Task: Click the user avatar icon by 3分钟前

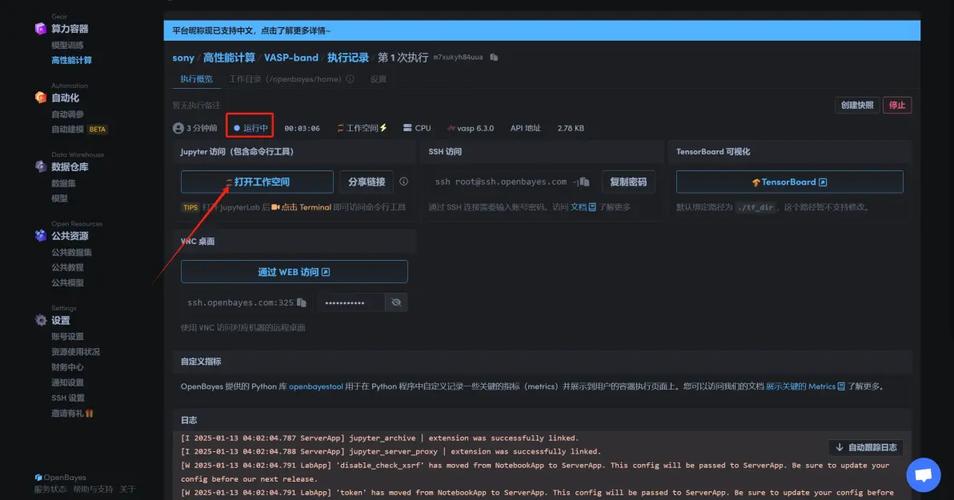Action: (178, 128)
